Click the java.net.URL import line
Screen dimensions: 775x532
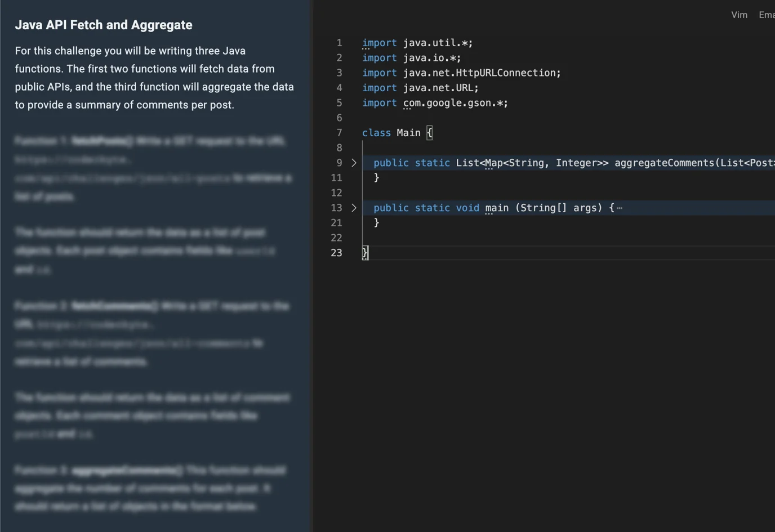[420, 88]
